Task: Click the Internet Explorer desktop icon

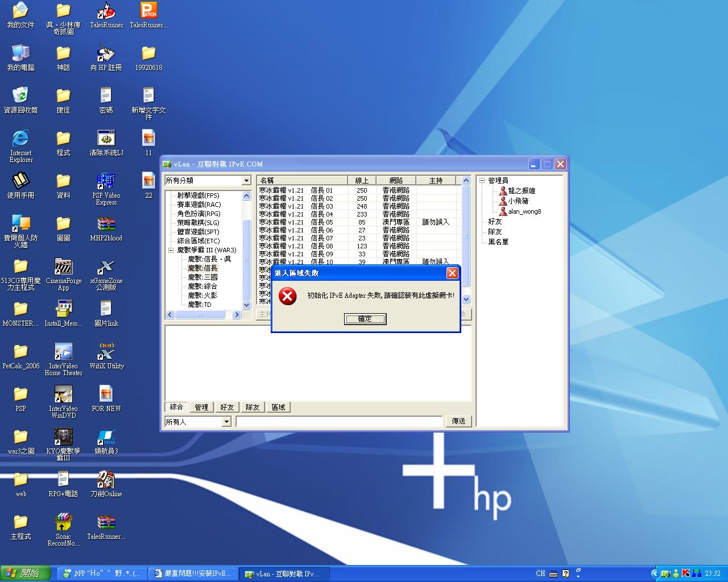Action: pyautogui.click(x=20, y=139)
